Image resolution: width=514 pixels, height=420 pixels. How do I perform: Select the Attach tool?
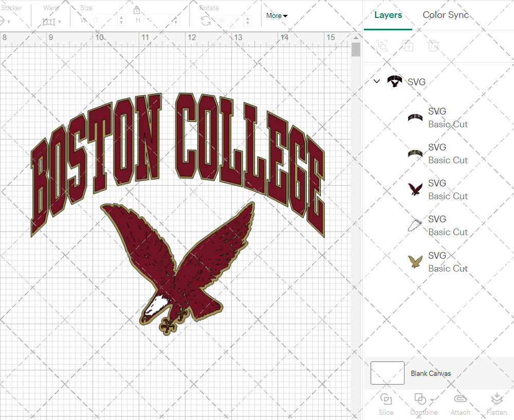coord(460,404)
